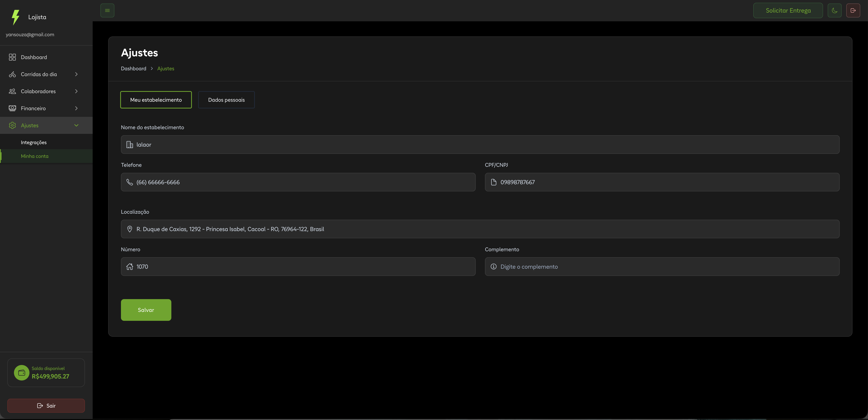
Task: Click the info icon in Complemento field
Action: click(493, 266)
